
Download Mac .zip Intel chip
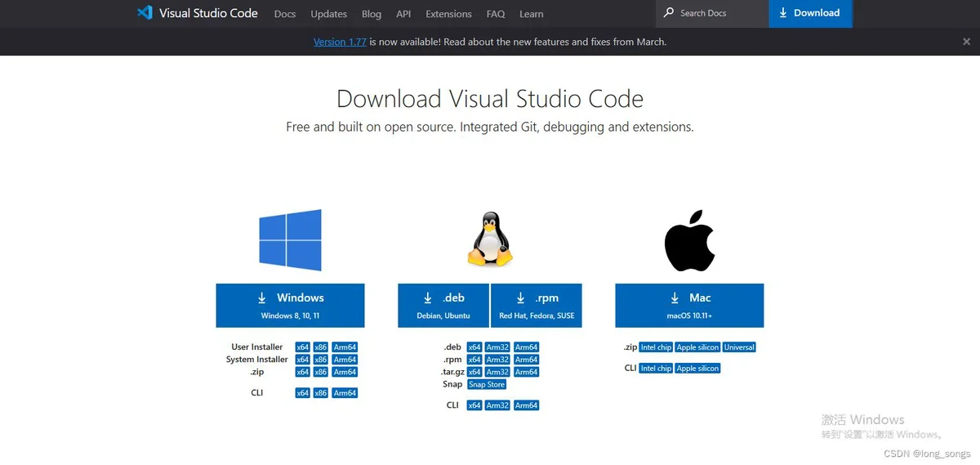tap(656, 347)
